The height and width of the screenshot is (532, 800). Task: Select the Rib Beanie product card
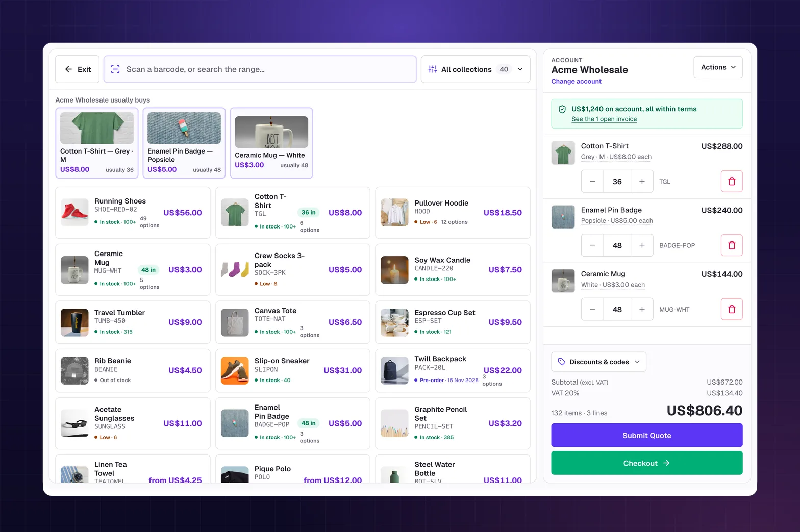click(133, 371)
